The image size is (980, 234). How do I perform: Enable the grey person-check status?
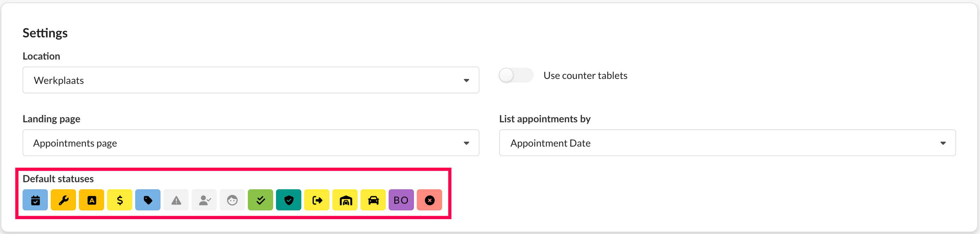pyautogui.click(x=204, y=200)
